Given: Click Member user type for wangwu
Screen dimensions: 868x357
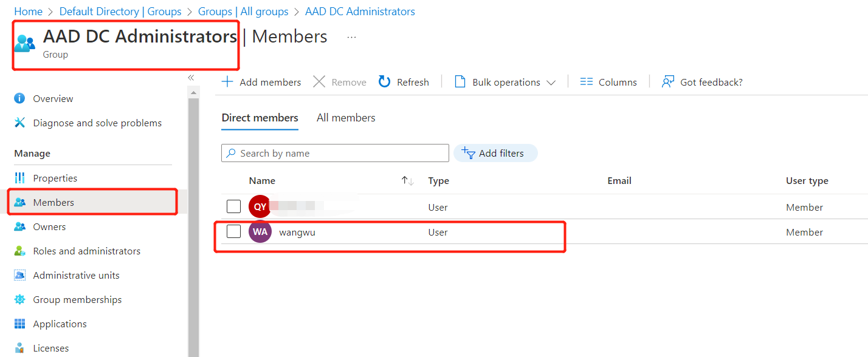Looking at the screenshot, I should click(804, 232).
